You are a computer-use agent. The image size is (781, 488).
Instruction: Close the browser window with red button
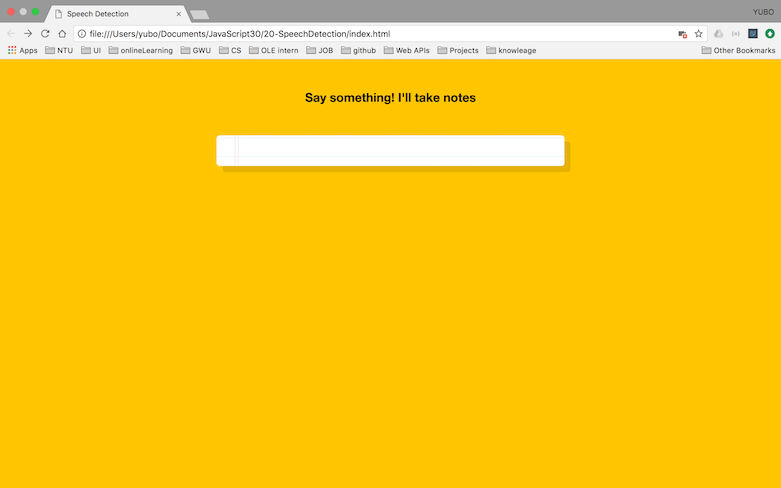pos(11,11)
